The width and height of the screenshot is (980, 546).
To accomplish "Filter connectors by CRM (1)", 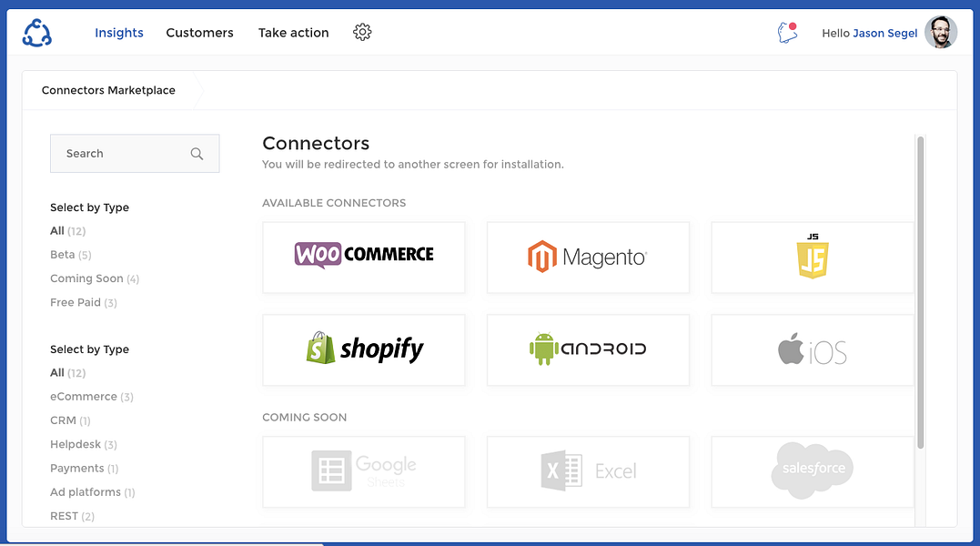I will (x=70, y=420).
